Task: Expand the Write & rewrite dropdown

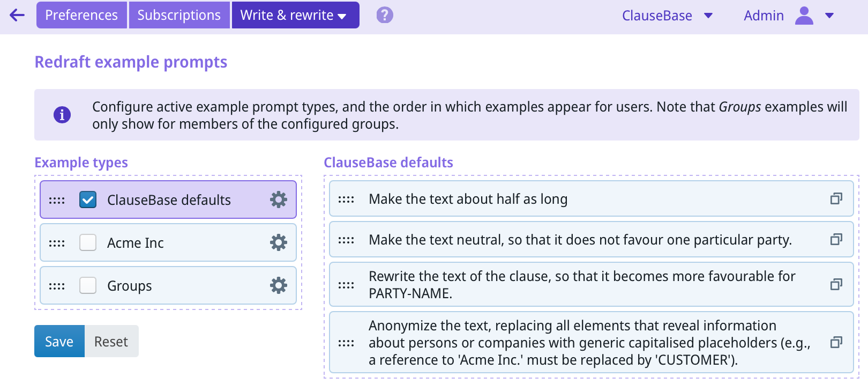Action: tap(295, 15)
